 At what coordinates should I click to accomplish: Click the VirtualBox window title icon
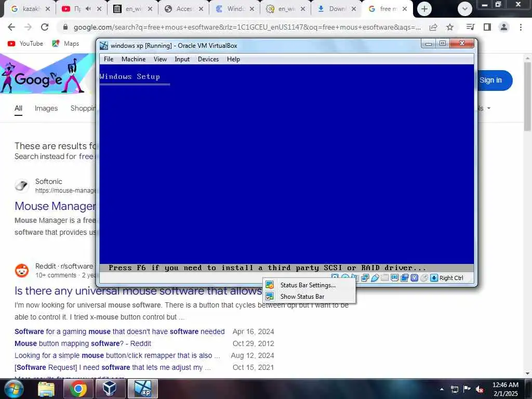[x=104, y=46]
